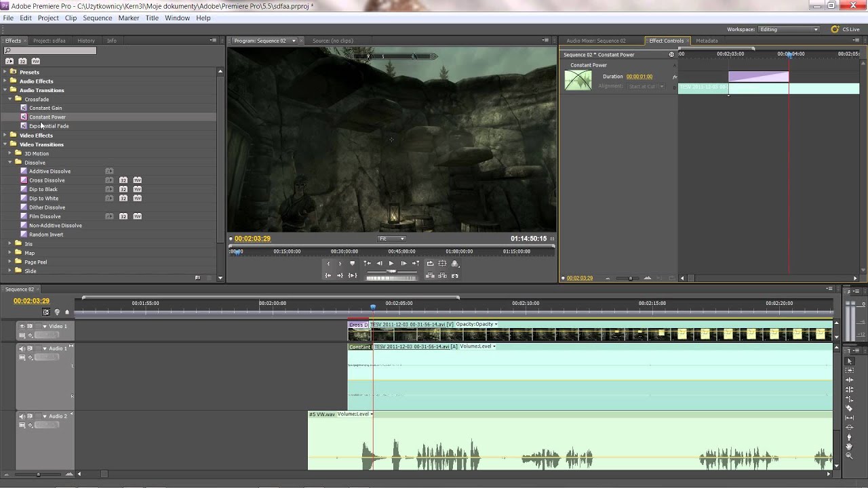This screenshot has height=488, width=868.
Task: Select the Ripple Edit tool
Action: point(849,380)
